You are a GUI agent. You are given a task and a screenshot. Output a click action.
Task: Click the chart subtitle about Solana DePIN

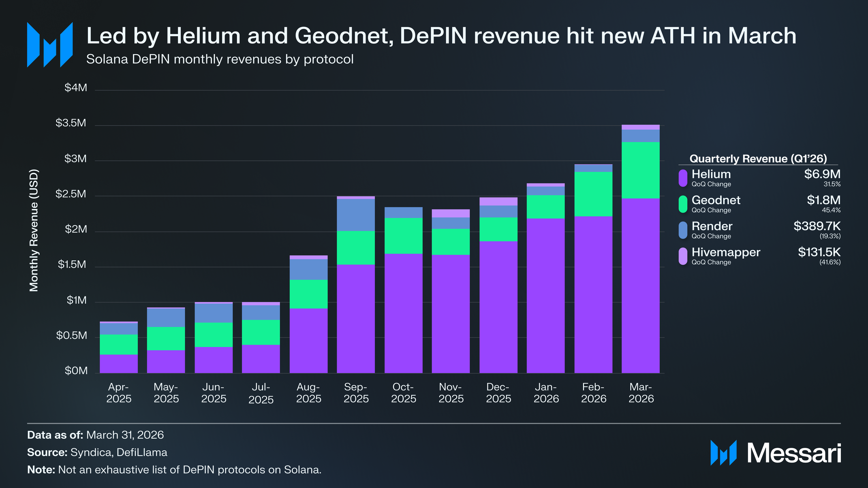point(220,59)
